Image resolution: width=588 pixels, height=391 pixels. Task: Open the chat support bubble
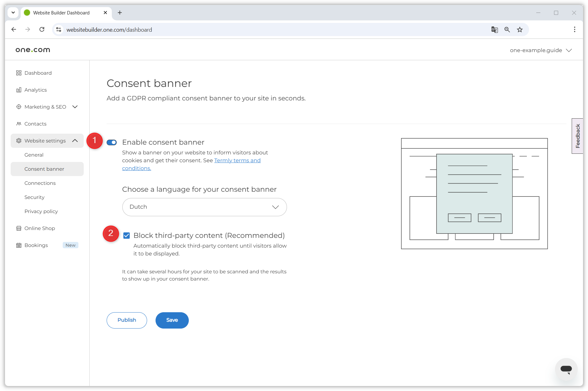(x=566, y=369)
